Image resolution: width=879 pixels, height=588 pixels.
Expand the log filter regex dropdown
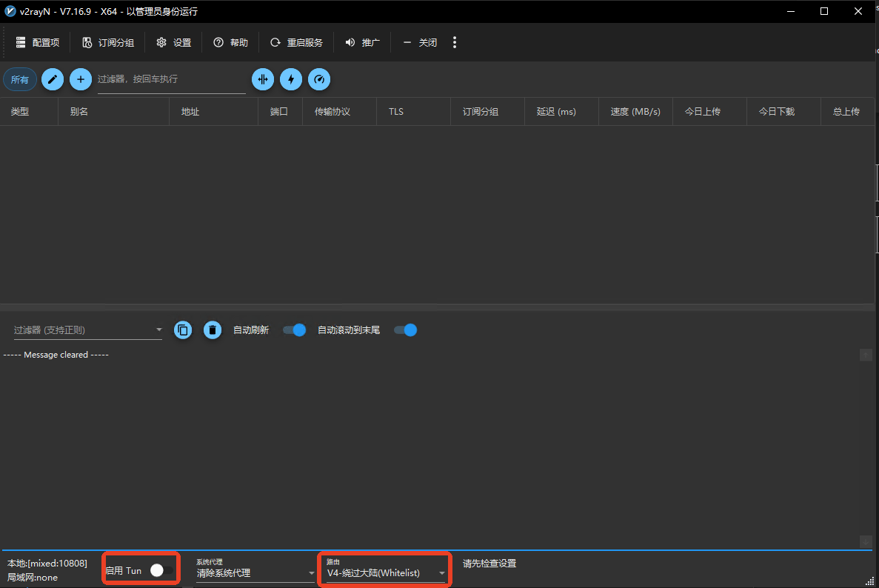pos(158,330)
